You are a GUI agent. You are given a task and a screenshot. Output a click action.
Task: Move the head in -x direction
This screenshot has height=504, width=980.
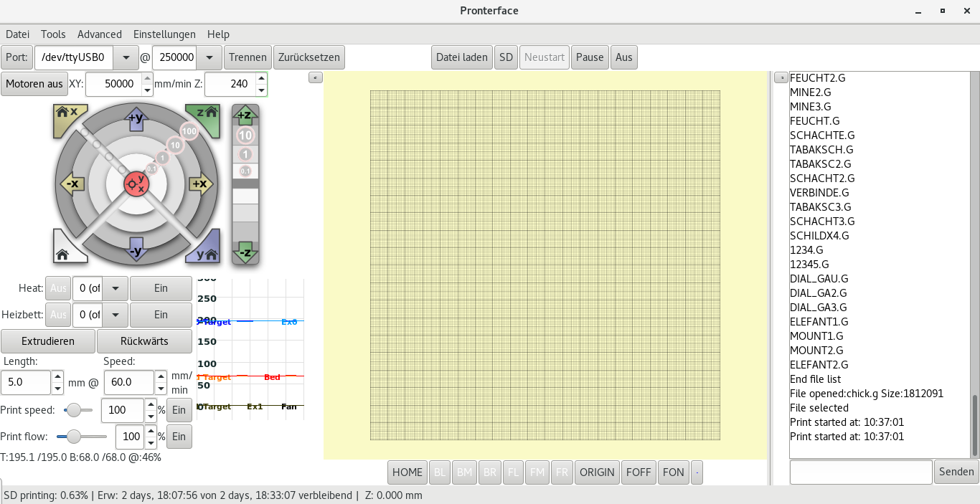(x=72, y=184)
